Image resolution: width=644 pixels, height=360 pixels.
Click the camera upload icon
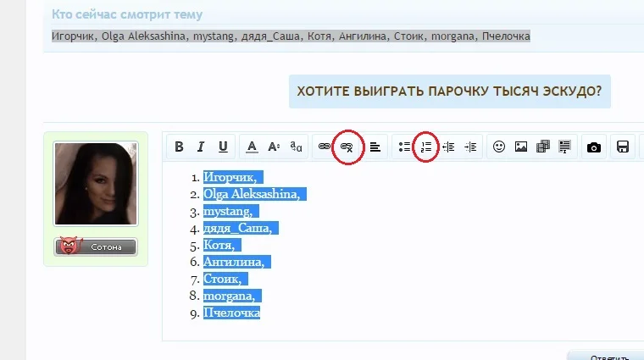click(594, 147)
